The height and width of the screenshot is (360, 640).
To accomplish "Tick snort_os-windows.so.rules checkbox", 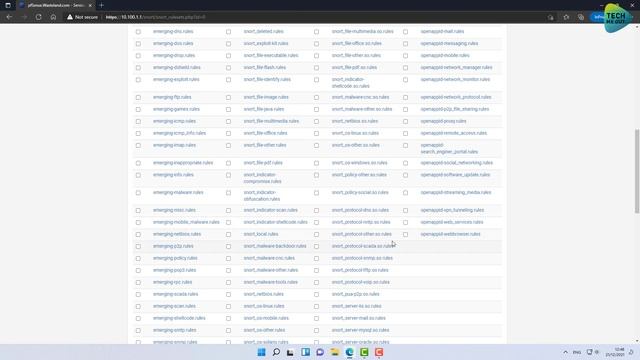I will [317, 163].
